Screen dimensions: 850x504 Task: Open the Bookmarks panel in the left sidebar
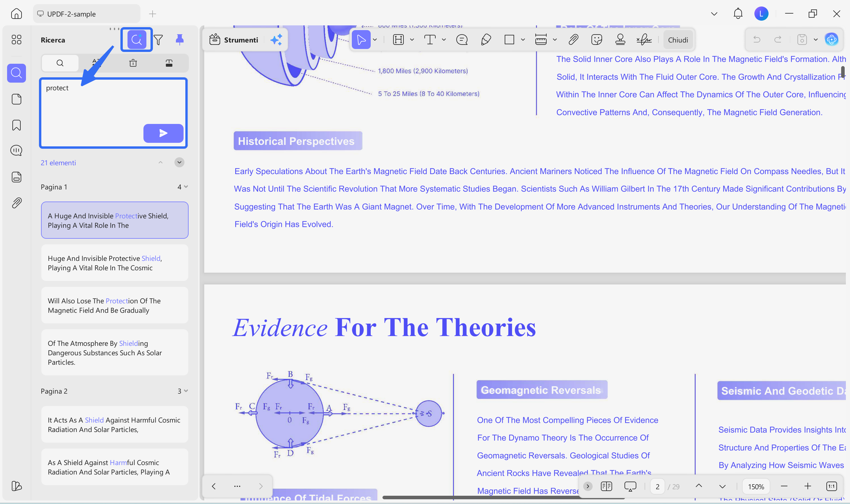[x=16, y=125]
